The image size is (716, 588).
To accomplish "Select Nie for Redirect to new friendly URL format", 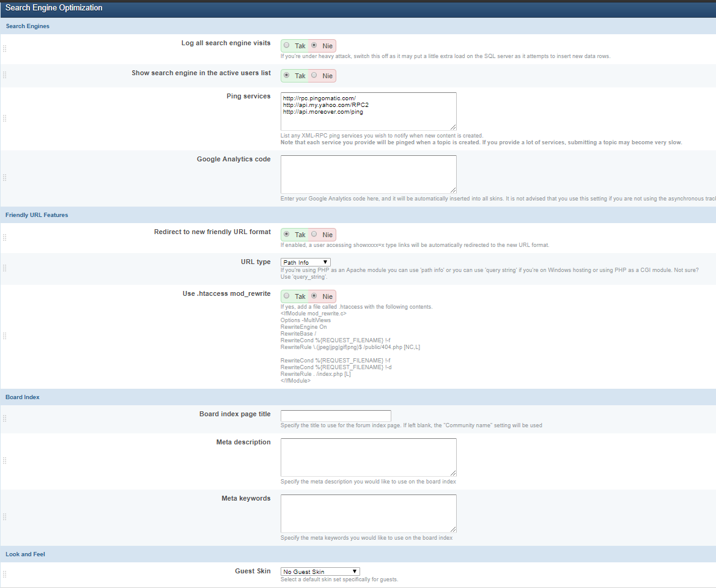I will (314, 234).
